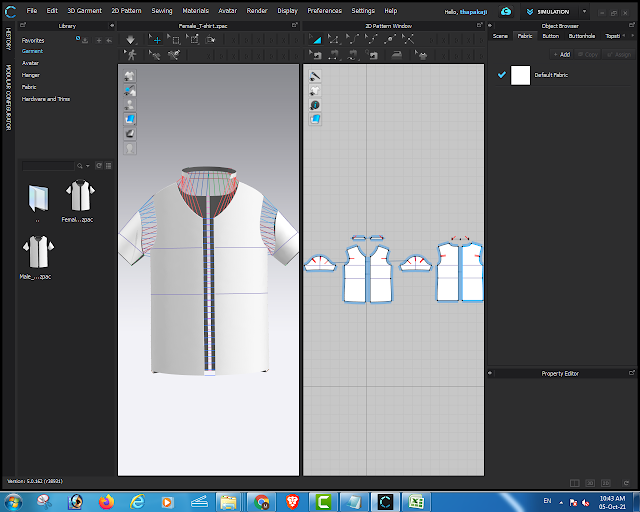This screenshot has width=640, height=512.
Task: Open the SIMULATION mode dropdown
Action: click(584, 11)
